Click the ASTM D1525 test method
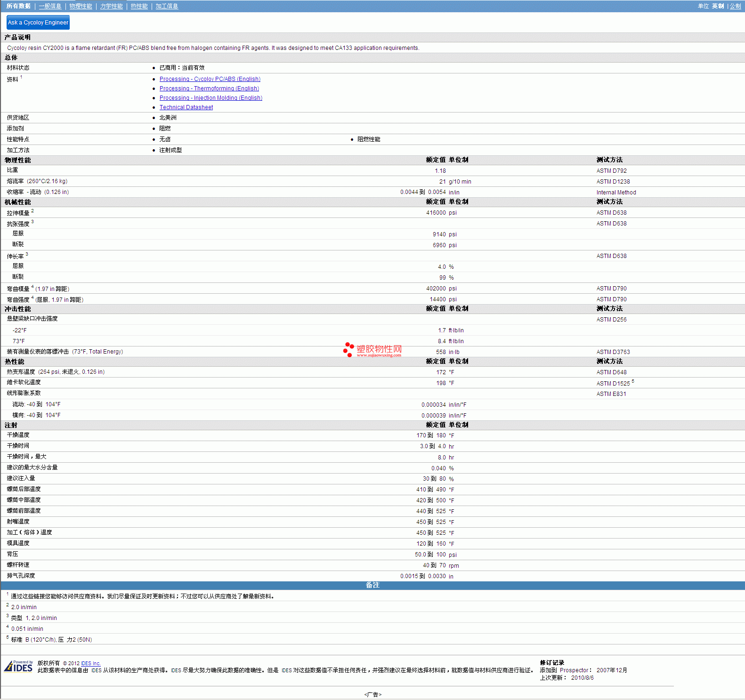Viewport: 745px width, 700px height. [x=613, y=384]
